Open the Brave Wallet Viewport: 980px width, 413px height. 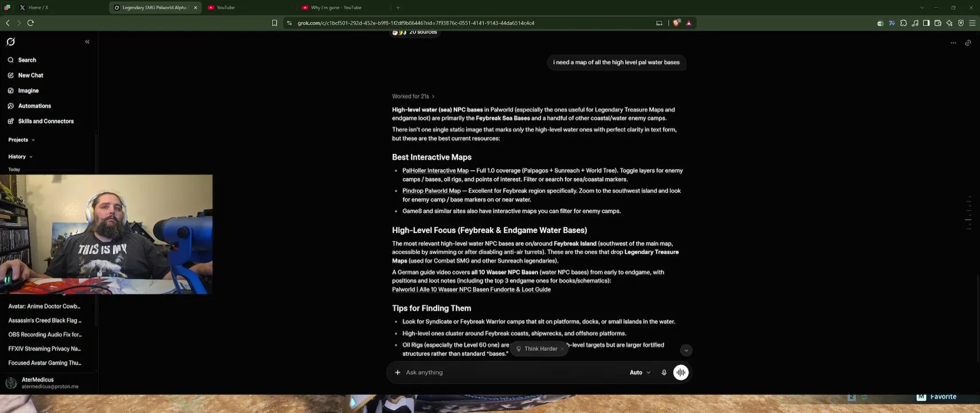click(938, 23)
